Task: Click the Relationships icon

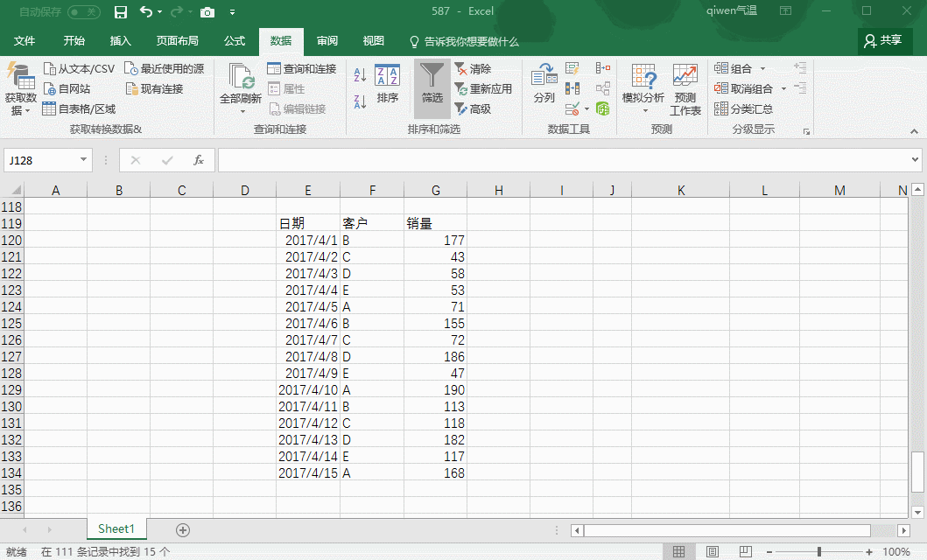Action: pyautogui.click(x=603, y=88)
